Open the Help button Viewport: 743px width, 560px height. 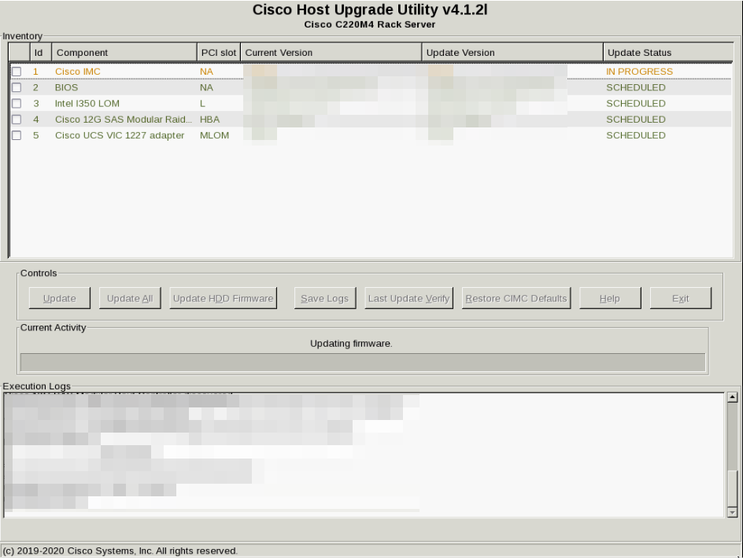tap(610, 298)
